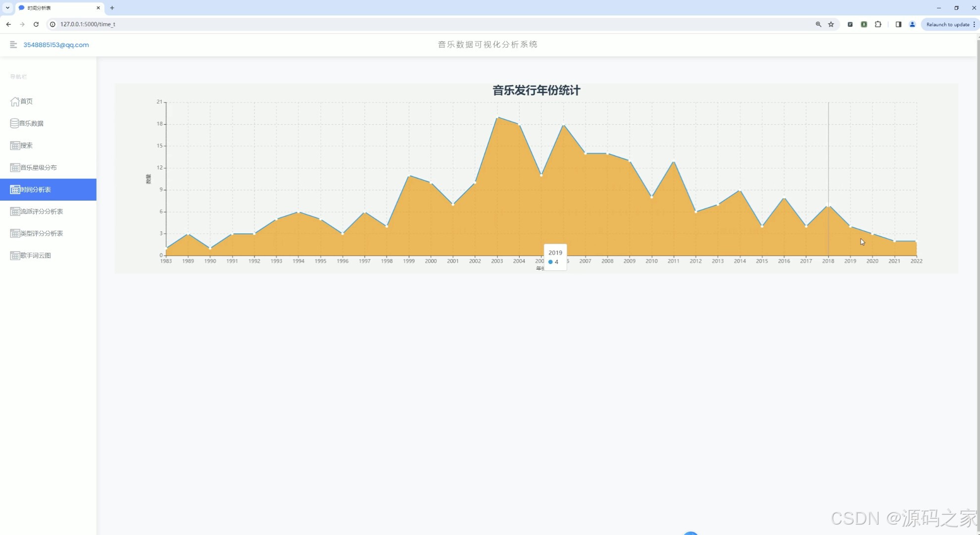Open the browser side panel icon
This screenshot has width=980, height=535.
[x=898, y=24]
